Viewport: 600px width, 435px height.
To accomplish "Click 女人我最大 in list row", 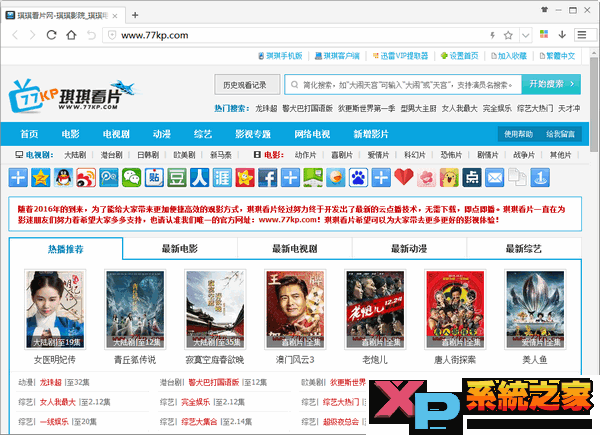I will coord(58,402).
